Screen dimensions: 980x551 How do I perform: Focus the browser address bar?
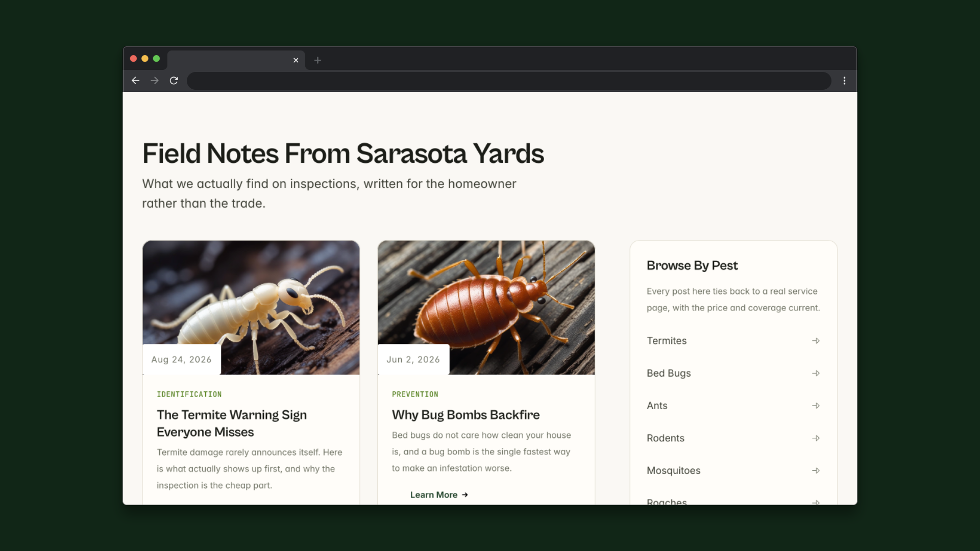[509, 81]
